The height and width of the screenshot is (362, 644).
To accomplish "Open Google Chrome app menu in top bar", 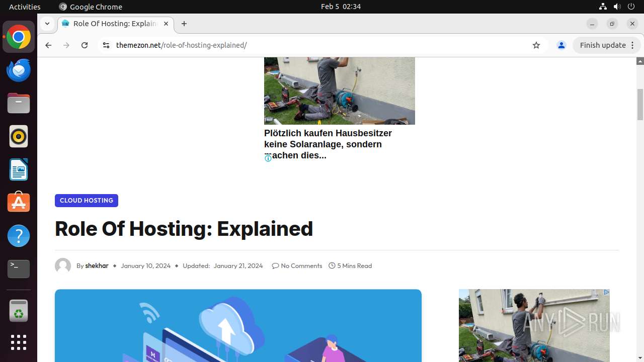I will pos(91,7).
